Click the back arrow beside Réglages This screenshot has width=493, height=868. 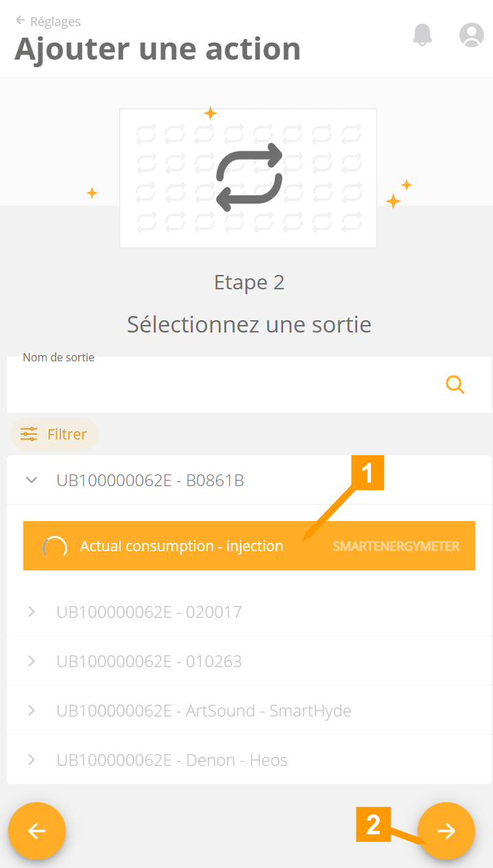21,21
